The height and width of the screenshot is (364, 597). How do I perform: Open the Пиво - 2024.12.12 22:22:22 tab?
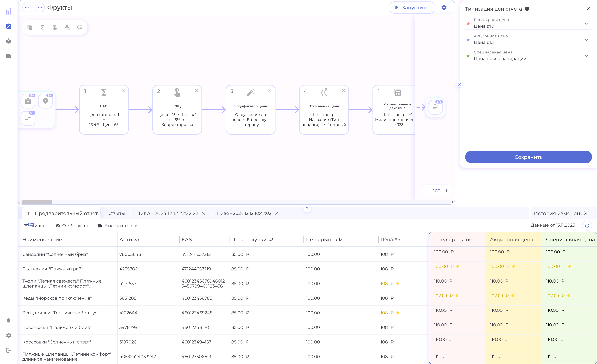pyautogui.click(x=167, y=213)
